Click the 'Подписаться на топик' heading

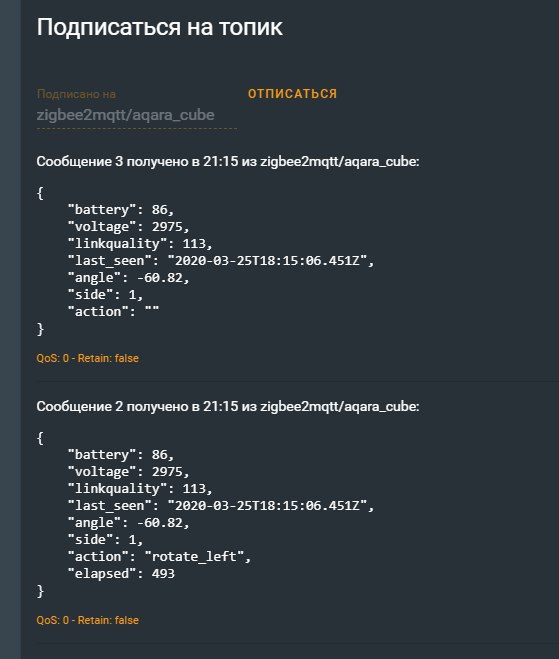[x=160, y=27]
